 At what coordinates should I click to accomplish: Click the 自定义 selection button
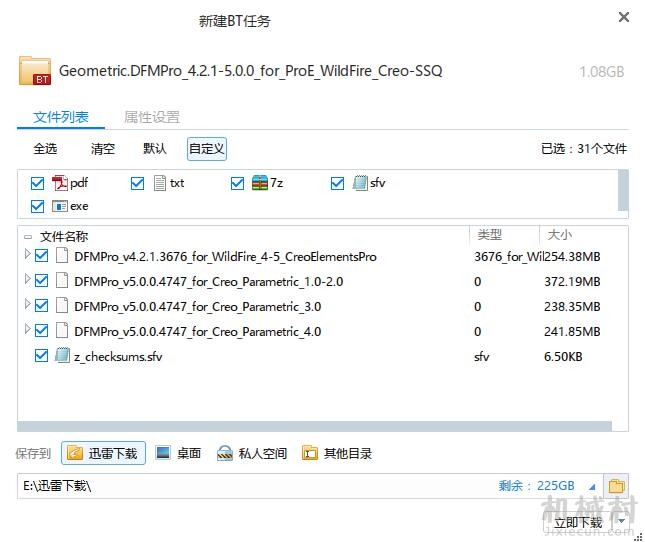click(207, 148)
